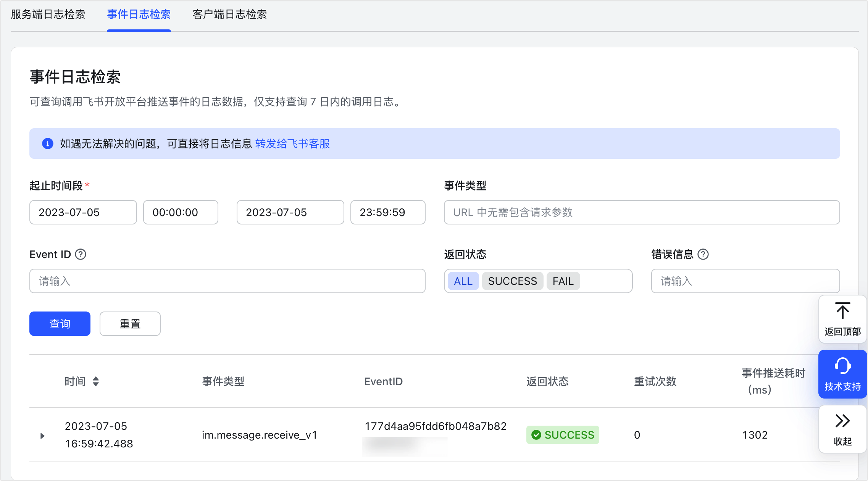Image resolution: width=868 pixels, height=481 pixels.
Task: Click the blue 查询 button
Action: click(x=60, y=324)
